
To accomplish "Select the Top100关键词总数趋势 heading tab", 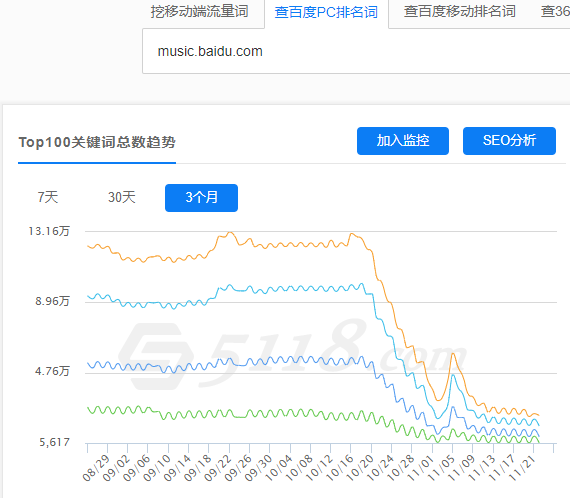I will click(x=97, y=142).
